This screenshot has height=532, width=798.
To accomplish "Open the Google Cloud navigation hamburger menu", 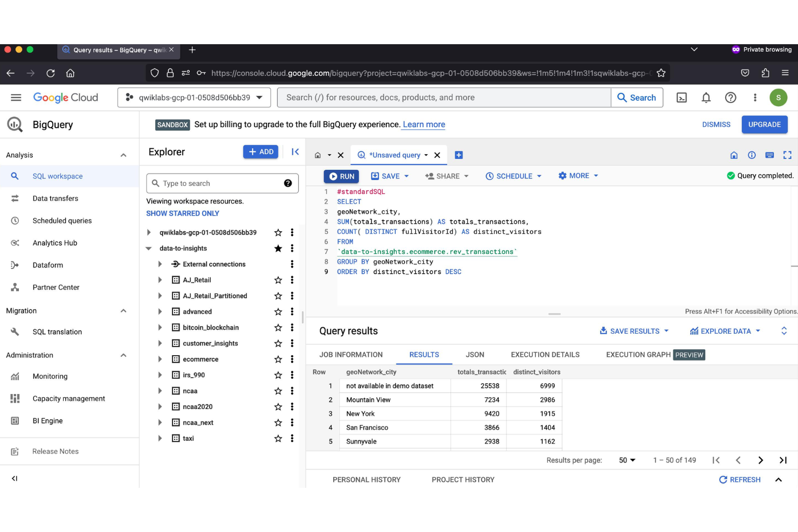I will 16,98.
